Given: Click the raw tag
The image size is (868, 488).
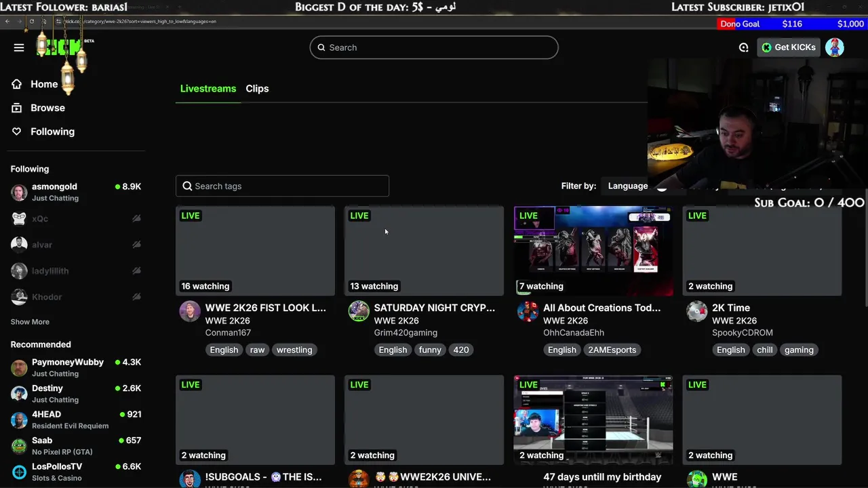Looking at the screenshot, I should [257, 350].
